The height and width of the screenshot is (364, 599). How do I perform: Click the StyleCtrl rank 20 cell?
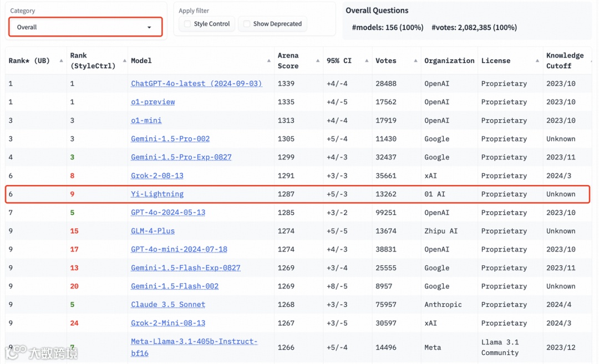74,286
